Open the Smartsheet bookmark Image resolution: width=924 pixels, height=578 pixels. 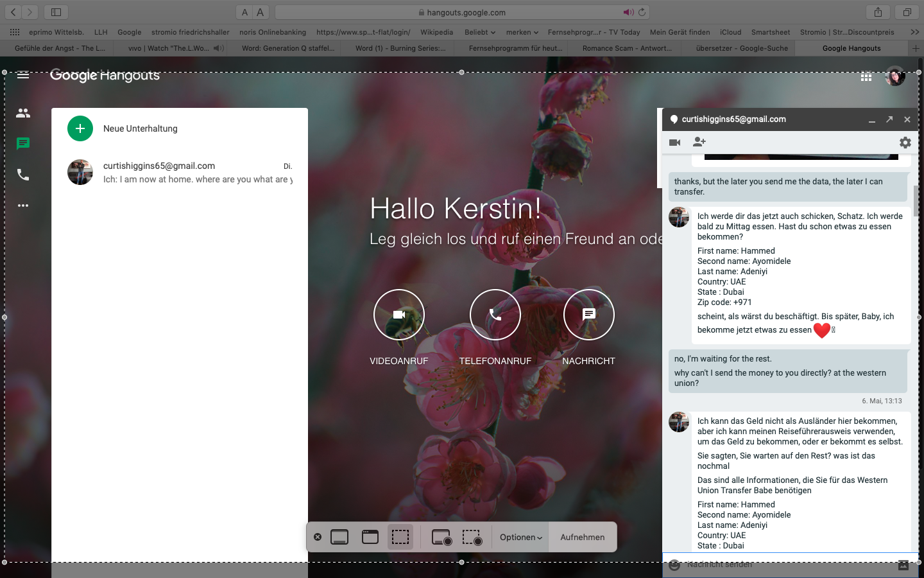[771, 32]
